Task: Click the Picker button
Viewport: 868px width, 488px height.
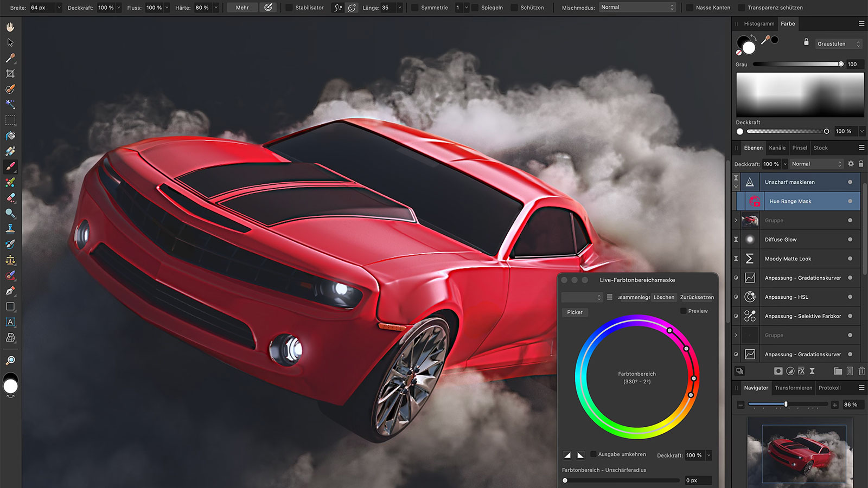Action: pyautogui.click(x=575, y=312)
